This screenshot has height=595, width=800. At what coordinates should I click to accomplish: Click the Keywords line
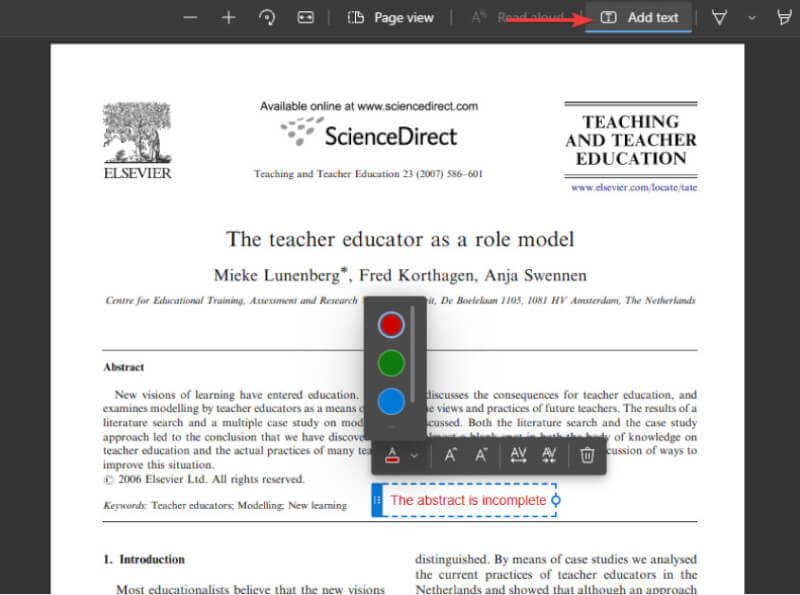tap(225, 505)
